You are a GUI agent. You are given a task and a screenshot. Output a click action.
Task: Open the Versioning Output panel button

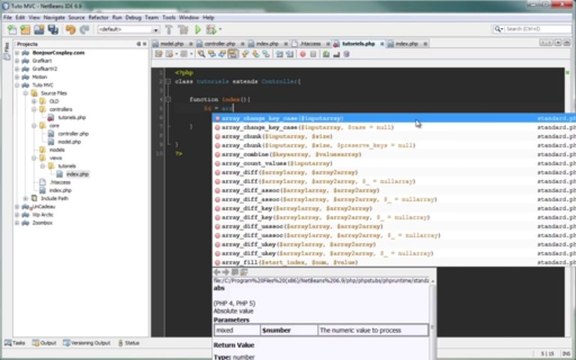tap(87, 343)
